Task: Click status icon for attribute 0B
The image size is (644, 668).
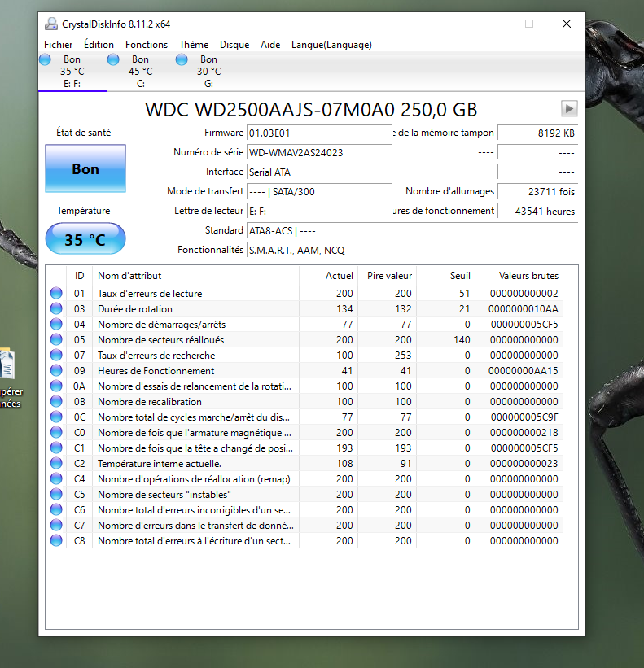Action: tap(56, 401)
